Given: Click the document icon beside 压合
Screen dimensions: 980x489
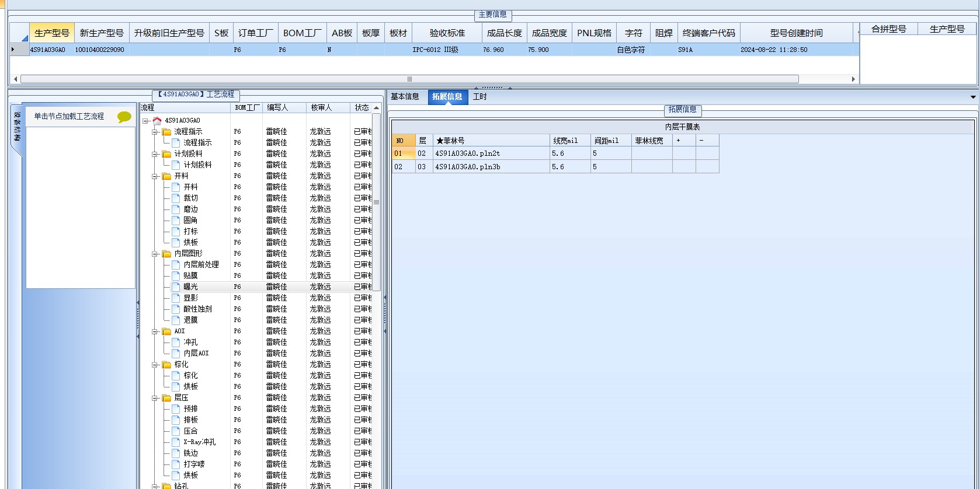Looking at the screenshot, I should (x=176, y=431).
